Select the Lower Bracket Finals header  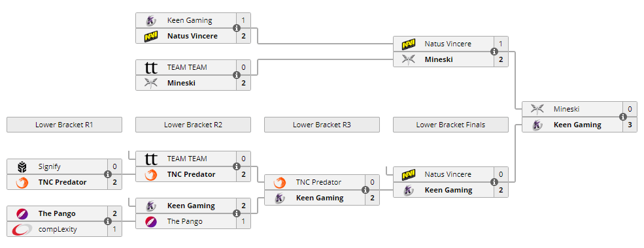[450, 125]
